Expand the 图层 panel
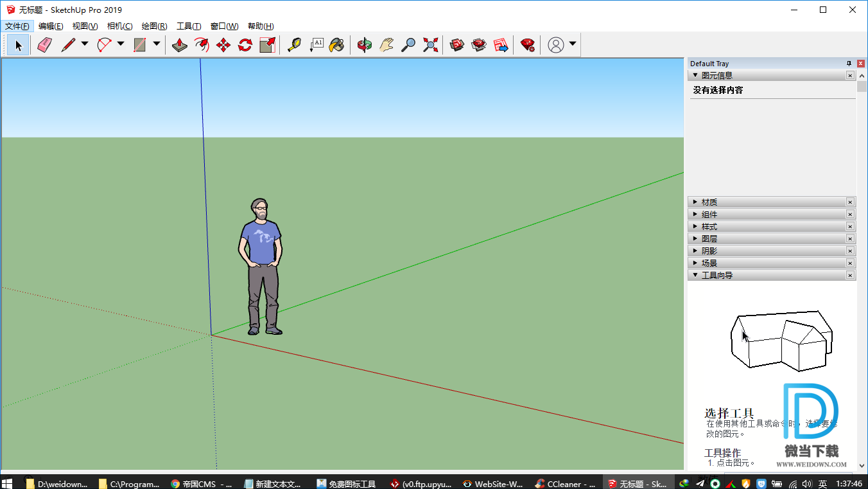This screenshot has width=868, height=489. click(695, 239)
